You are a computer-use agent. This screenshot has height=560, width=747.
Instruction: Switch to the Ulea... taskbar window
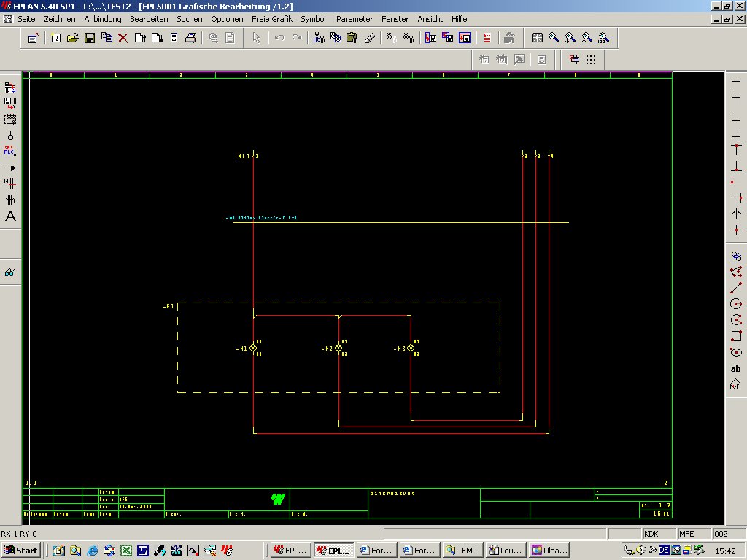pos(549,551)
